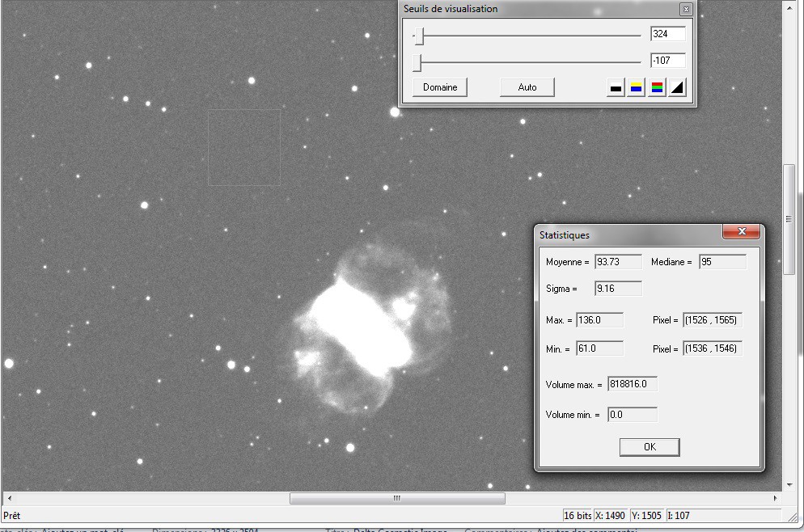804x532 pixels.
Task: Click the vertical scrollbar thumb
Action: point(789,219)
